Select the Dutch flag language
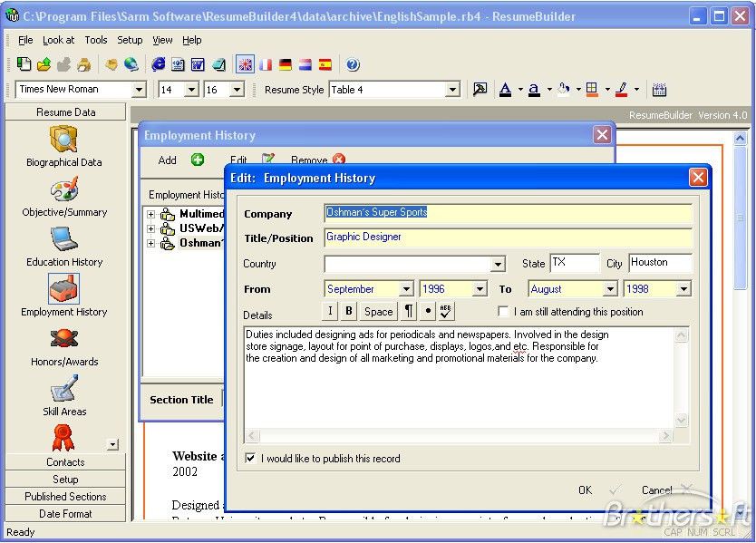The height and width of the screenshot is (543, 756). (305, 64)
